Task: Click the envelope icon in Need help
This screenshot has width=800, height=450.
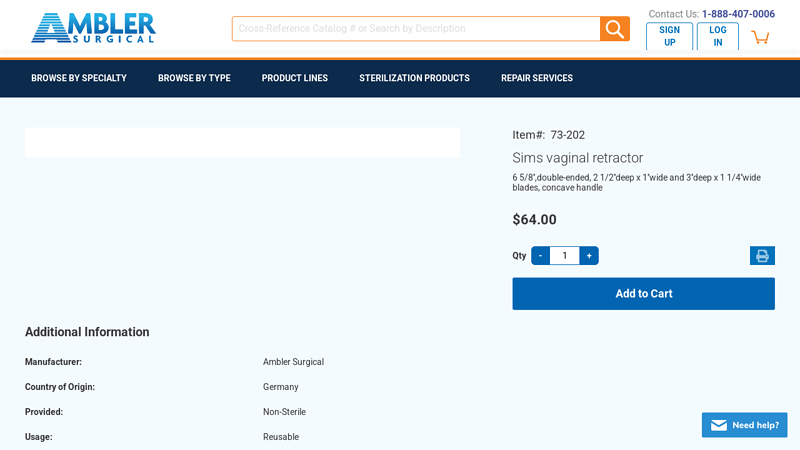Action: 718,425
